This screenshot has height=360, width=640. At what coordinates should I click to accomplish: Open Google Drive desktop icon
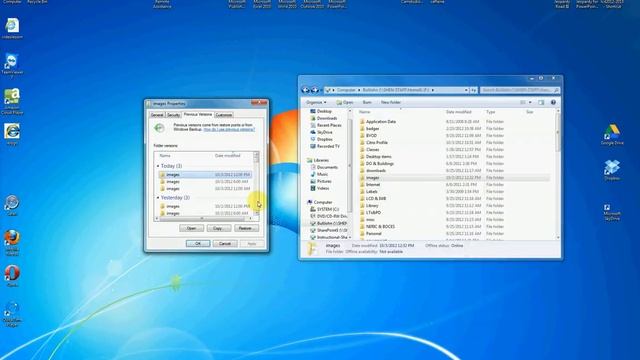point(612,135)
